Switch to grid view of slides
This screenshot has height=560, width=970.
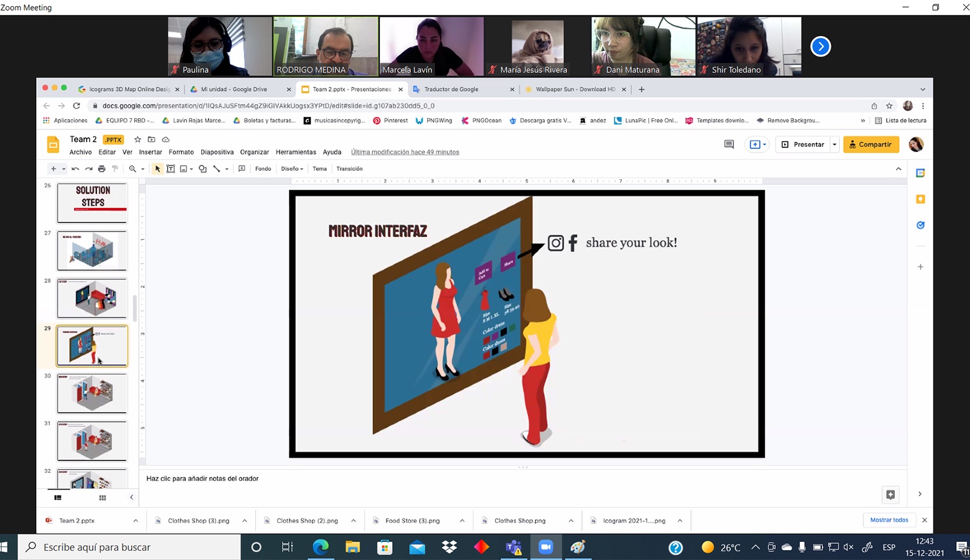click(103, 497)
